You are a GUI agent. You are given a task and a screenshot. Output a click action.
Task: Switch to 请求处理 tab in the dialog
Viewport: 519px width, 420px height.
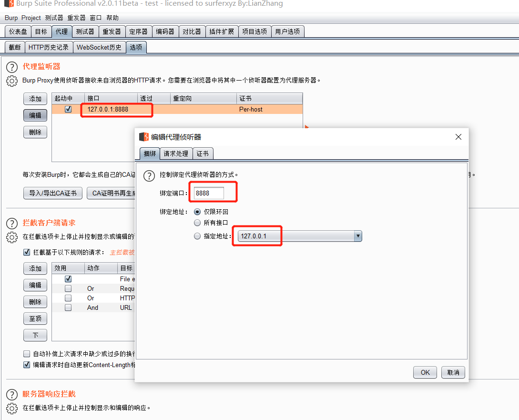pos(176,154)
